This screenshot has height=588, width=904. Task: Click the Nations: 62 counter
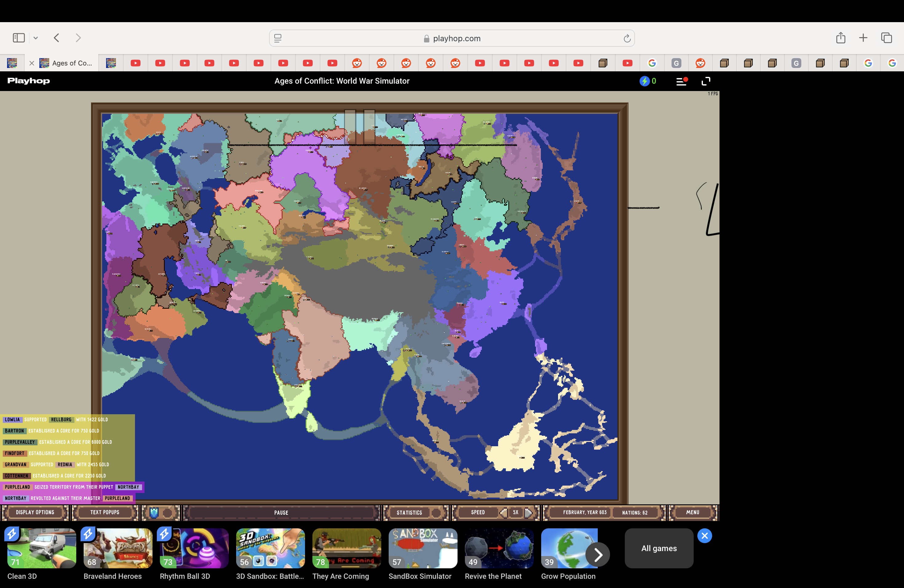click(635, 512)
